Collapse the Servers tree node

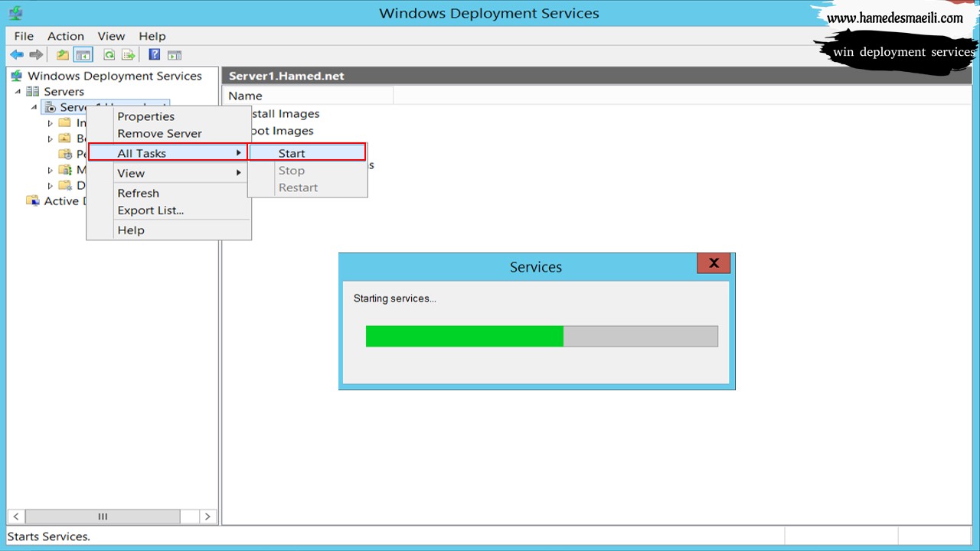coord(18,92)
